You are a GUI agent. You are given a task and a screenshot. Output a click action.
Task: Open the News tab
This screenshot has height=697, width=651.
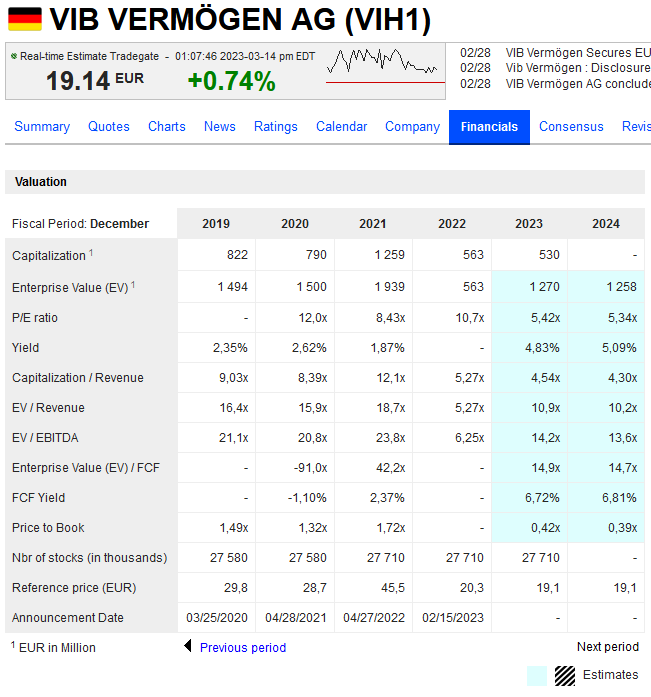point(220,127)
